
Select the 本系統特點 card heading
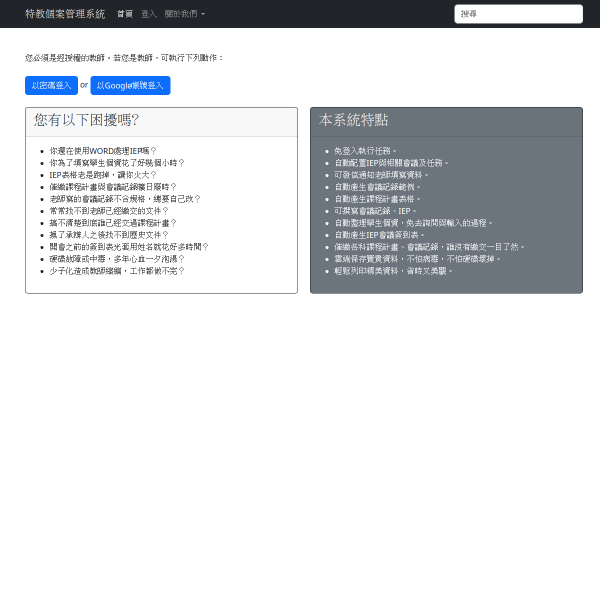[x=353, y=120]
